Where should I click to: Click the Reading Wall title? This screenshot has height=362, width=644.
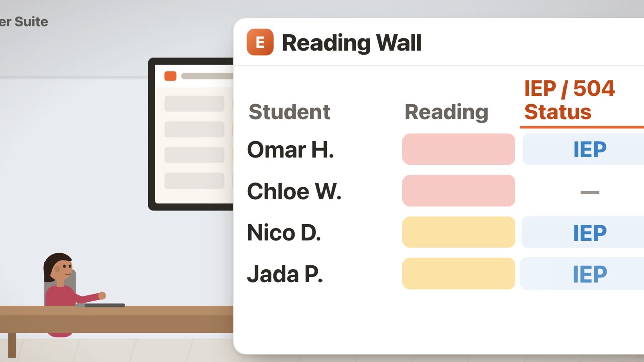pyautogui.click(x=351, y=43)
